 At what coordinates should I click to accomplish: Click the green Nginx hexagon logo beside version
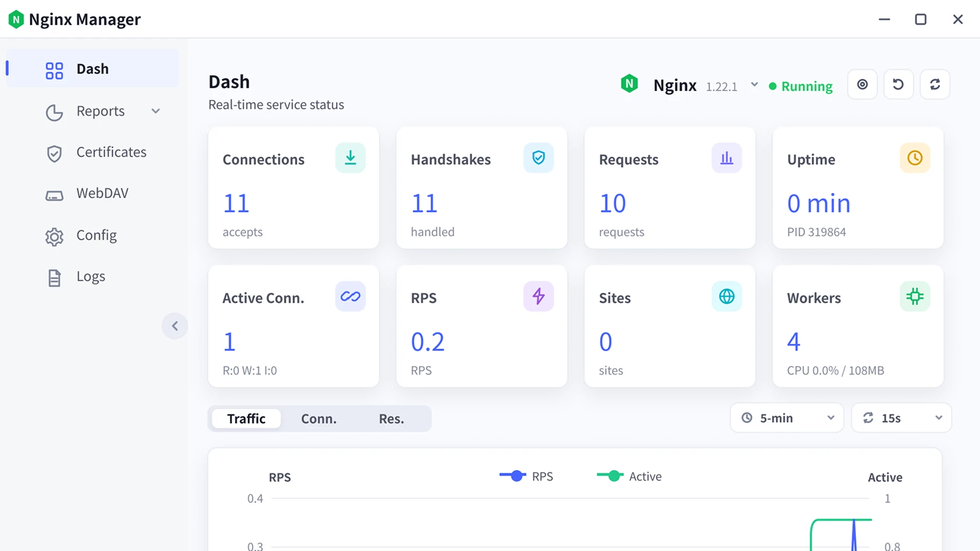coord(629,84)
